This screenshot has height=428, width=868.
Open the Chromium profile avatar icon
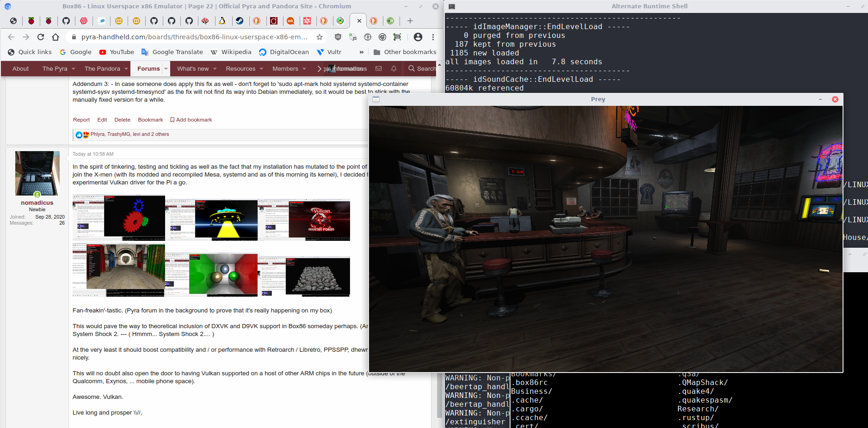418,37
